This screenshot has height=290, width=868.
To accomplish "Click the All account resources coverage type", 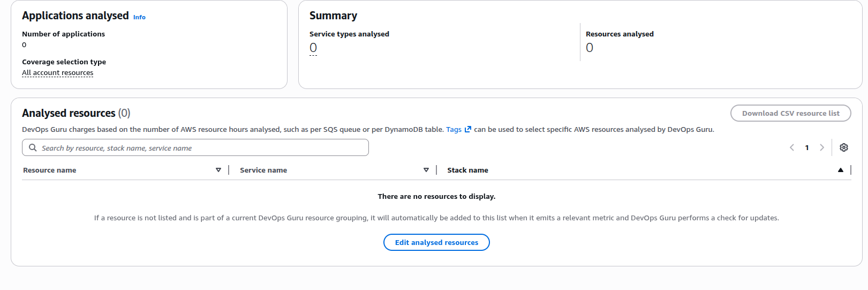I will tap(57, 73).
